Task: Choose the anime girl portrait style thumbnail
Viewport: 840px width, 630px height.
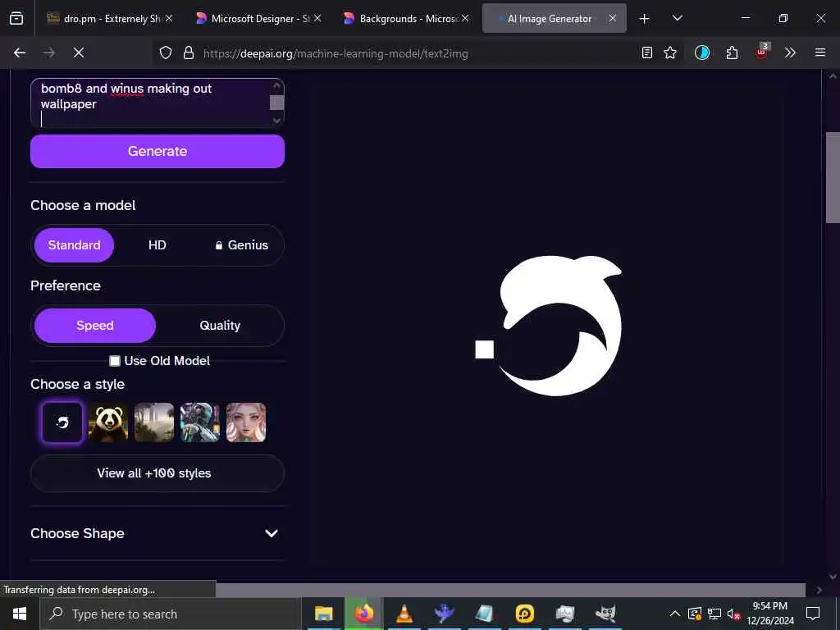Action: [x=246, y=422]
